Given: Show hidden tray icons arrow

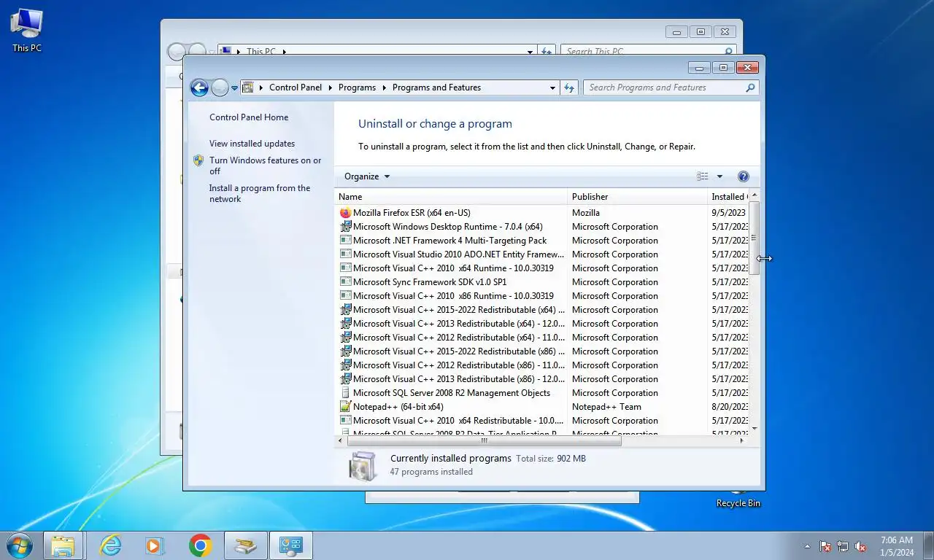Looking at the screenshot, I should click(807, 546).
